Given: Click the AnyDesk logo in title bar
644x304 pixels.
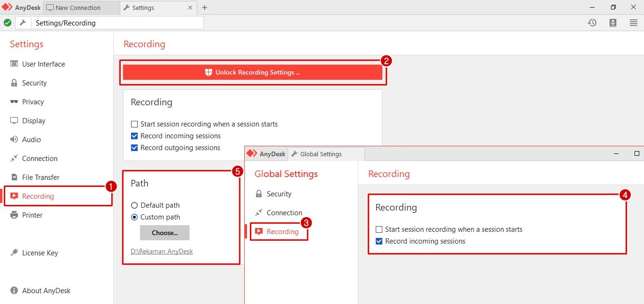Looking at the screenshot, I should point(20,8).
